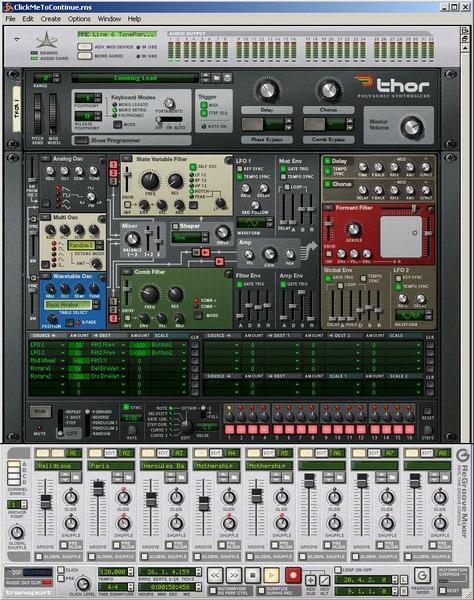The width and height of the screenshot is (474, 600).
Task: Browse patches with Thor's folder icon
Action: point(217,78)
